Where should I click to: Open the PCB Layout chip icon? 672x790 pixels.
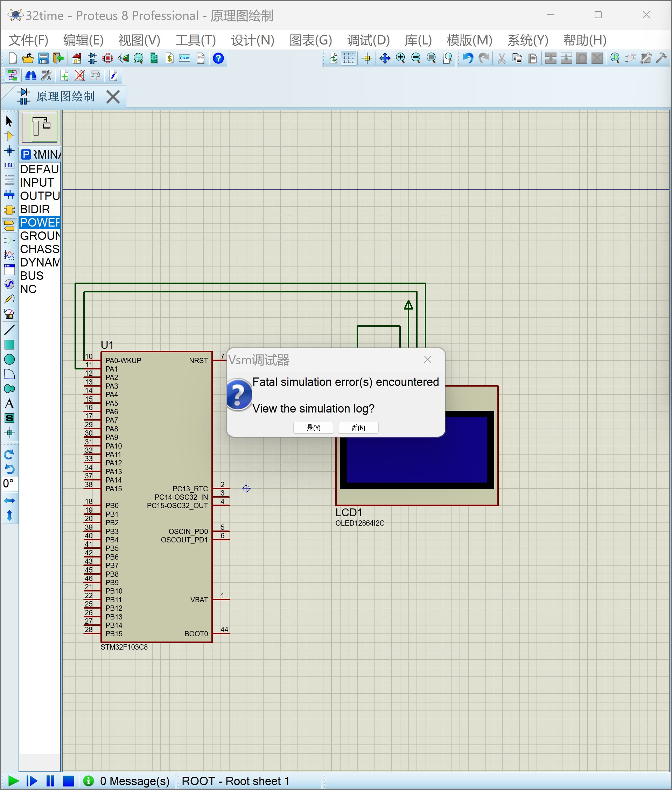(x=108, y=58)
